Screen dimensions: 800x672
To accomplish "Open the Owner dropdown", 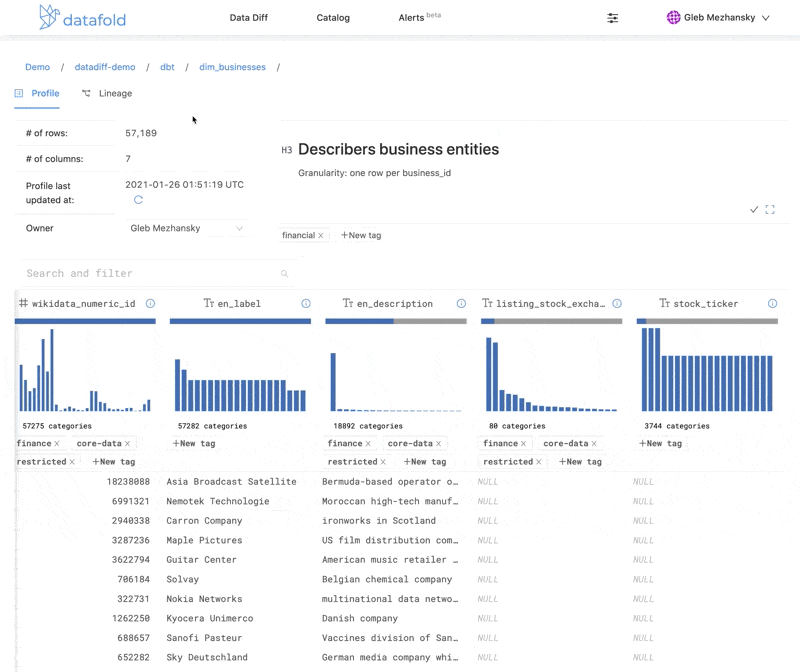I will (x=186, y=228).
